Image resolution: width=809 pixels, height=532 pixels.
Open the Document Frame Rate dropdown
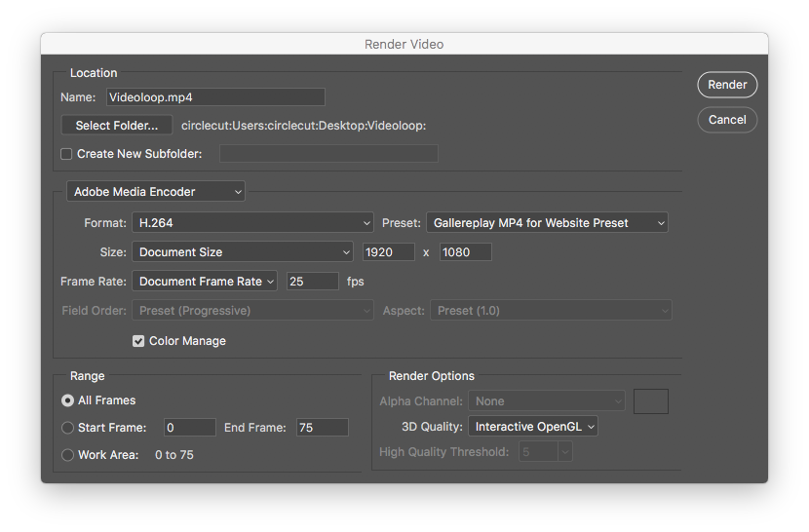pos(205,282)
